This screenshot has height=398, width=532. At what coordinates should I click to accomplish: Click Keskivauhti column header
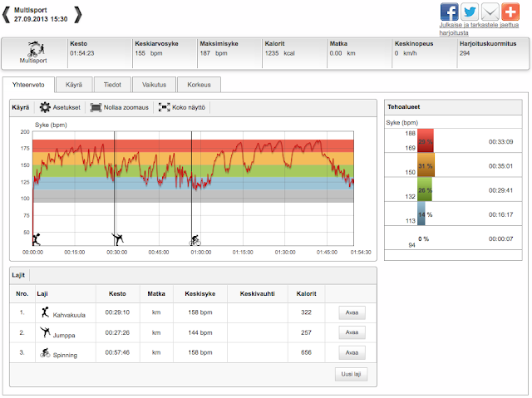[x=257, y=293]
